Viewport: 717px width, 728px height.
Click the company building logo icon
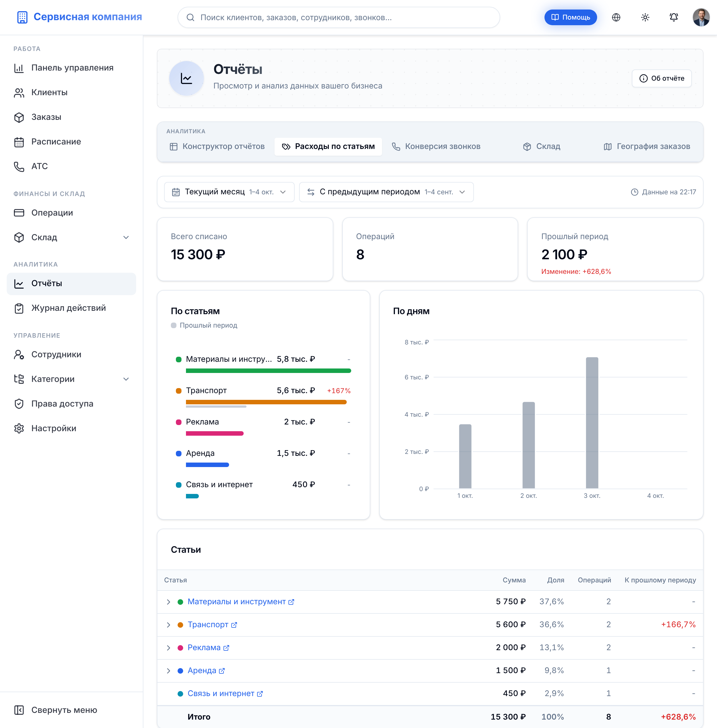pos(22,17)
